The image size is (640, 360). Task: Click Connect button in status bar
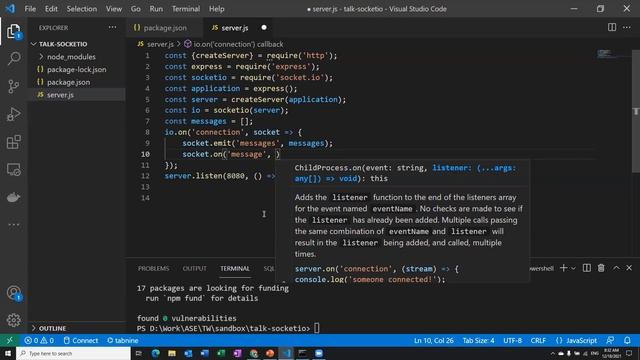click(x=81, y=340)
